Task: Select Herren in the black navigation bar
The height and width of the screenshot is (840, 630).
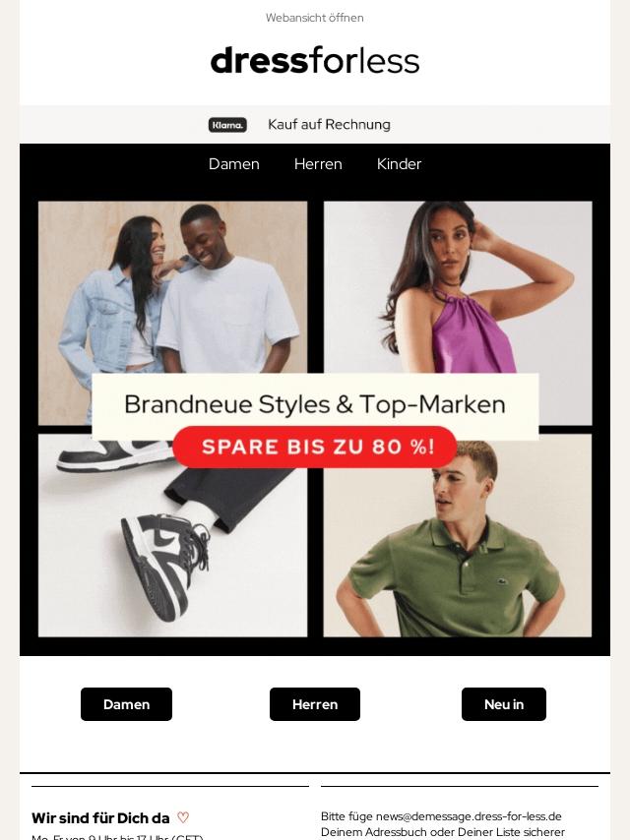Action: click(318, 164)
